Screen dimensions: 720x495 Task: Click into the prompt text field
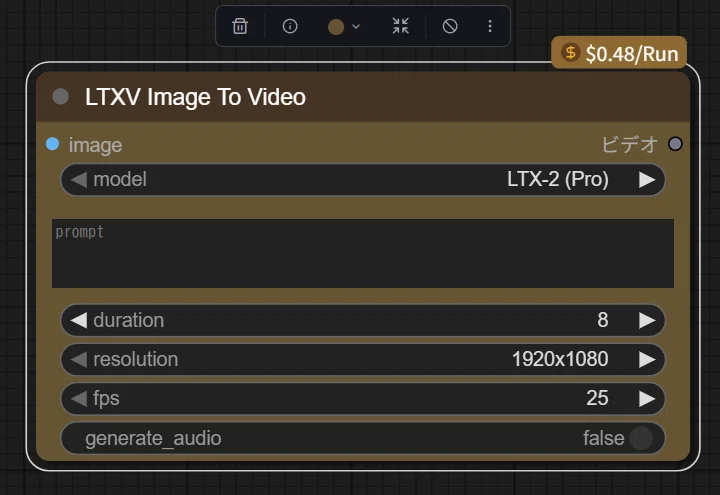pyautogui.click(x=363, y=253)
